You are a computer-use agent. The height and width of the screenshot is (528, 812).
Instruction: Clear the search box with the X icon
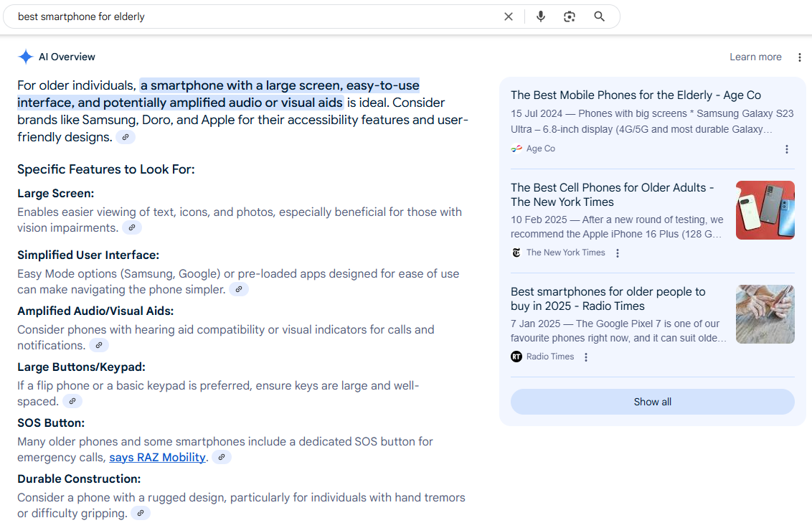[509, 16]
